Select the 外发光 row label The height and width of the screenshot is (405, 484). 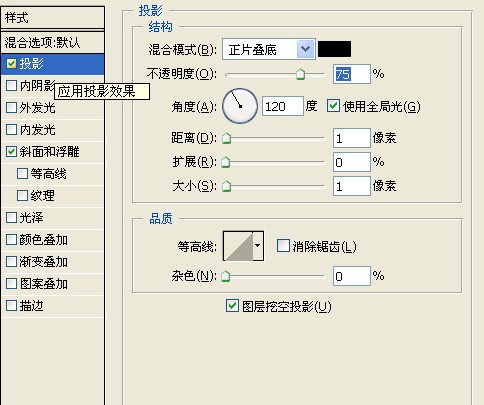(x=37, y=108)
